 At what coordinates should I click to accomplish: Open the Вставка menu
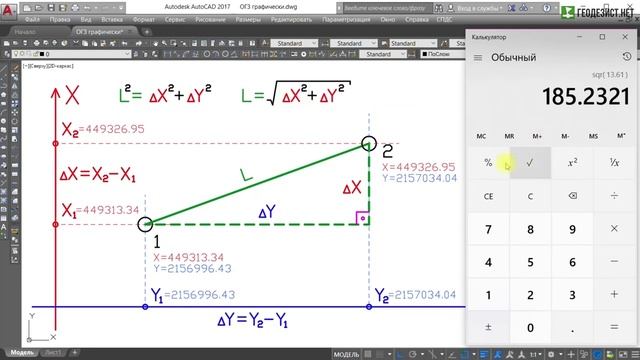[111, 20]
